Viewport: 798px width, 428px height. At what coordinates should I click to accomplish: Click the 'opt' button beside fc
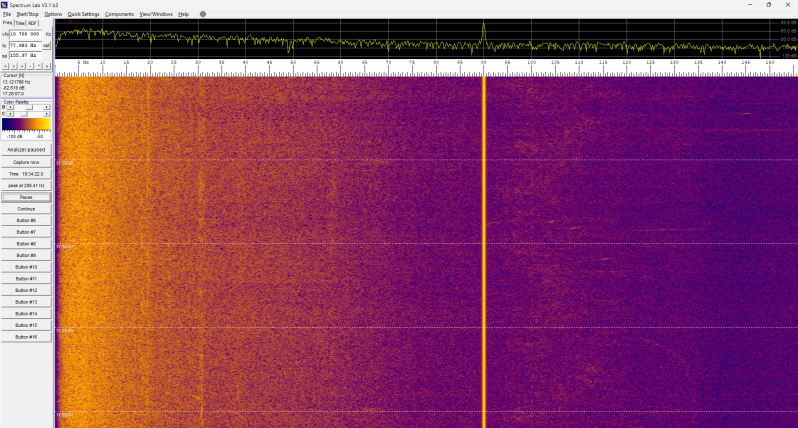(46, 45)
